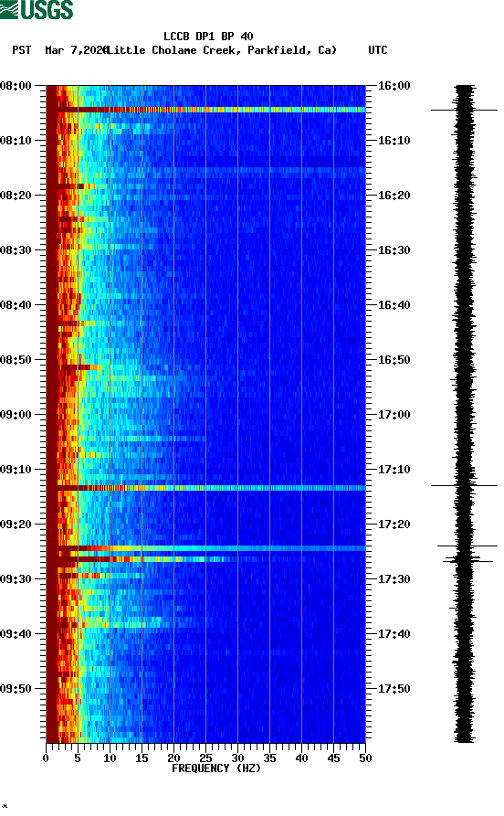Click the 16:20 UTC time label
The width and height of the screenshot is (504, 816).
pyautogui.click(x=394, y=196)
